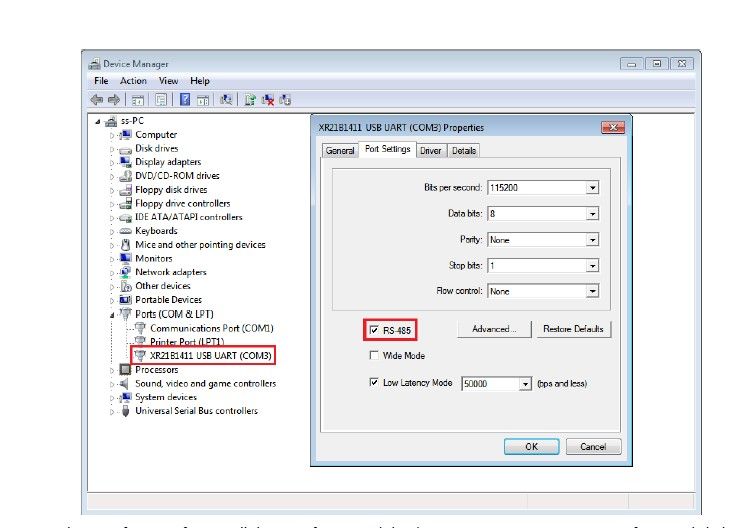Click the Advanced... button

[493, 329]
